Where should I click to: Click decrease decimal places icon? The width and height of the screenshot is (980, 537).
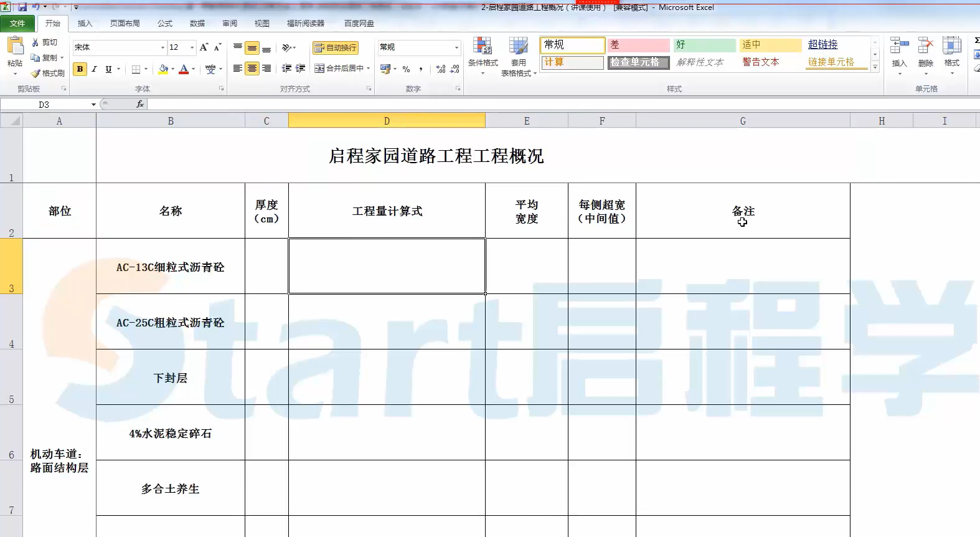455,69
